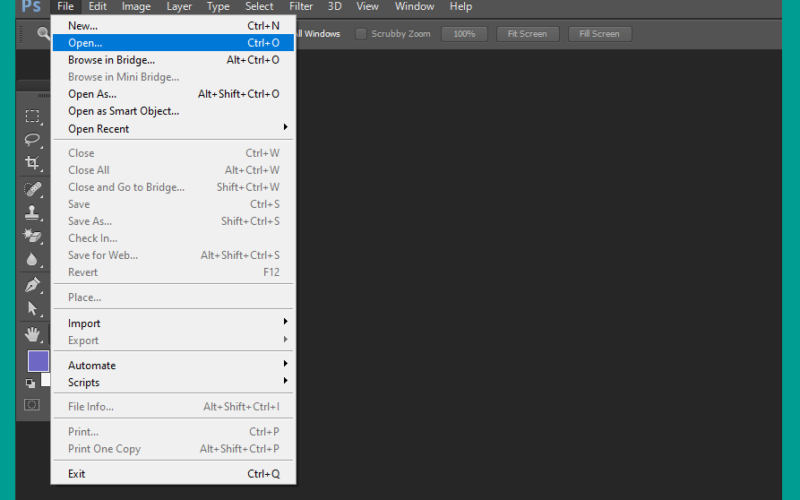Expand the Scripts submenu
Viewport: 800px width, 500px height.
[x=173, y=382]
